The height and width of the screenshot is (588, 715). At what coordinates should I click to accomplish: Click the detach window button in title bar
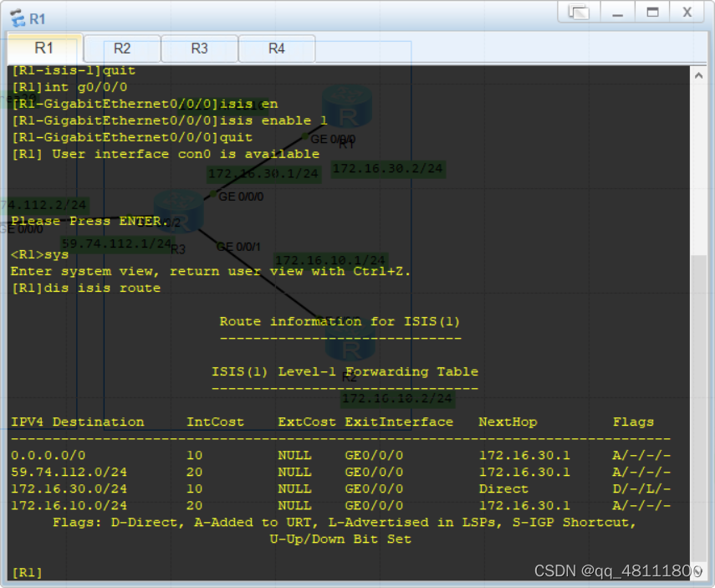click(579, 13)
